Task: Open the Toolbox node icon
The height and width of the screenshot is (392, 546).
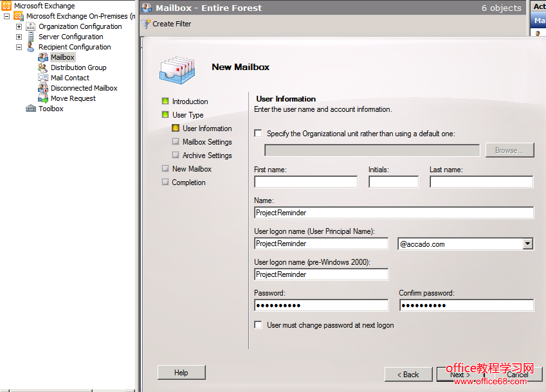Action: click(x=30, y=109)
